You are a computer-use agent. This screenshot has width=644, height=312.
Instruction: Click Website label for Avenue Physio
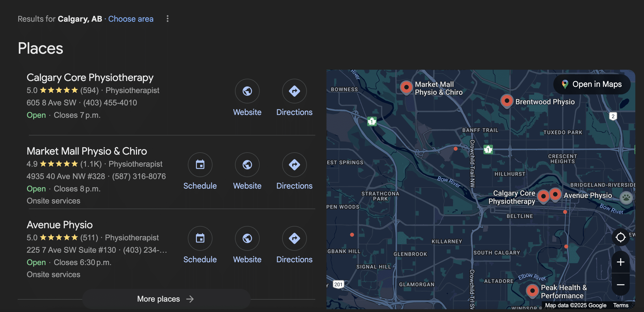pos(247,259)
